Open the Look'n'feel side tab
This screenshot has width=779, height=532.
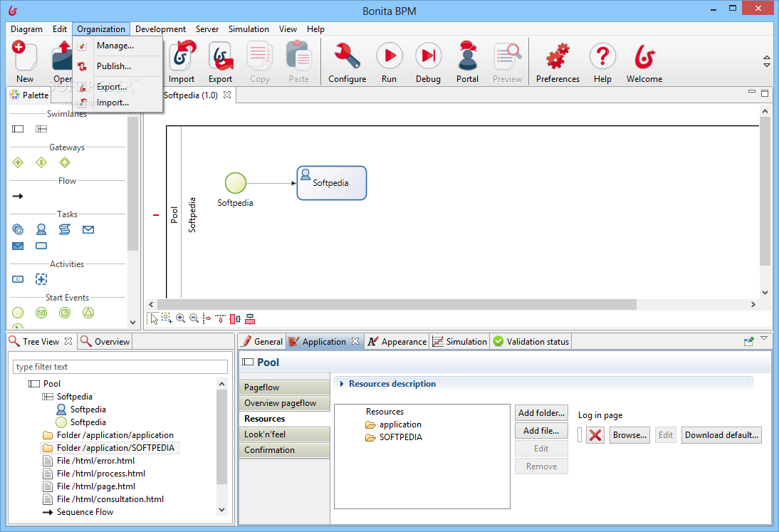click(x=284, y=434)
